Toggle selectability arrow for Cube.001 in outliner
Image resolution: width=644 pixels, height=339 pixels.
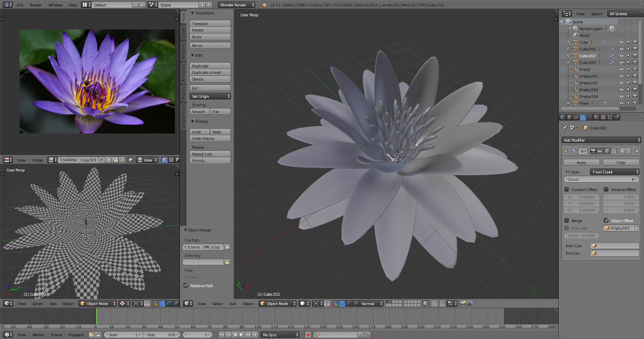pyautogui.click(x=628, y=49)
